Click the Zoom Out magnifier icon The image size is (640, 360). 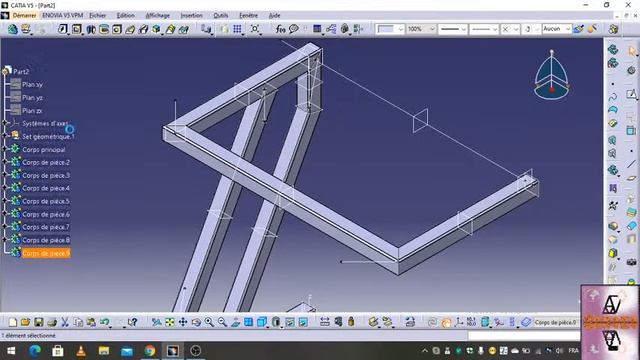[x=222, y=322]
